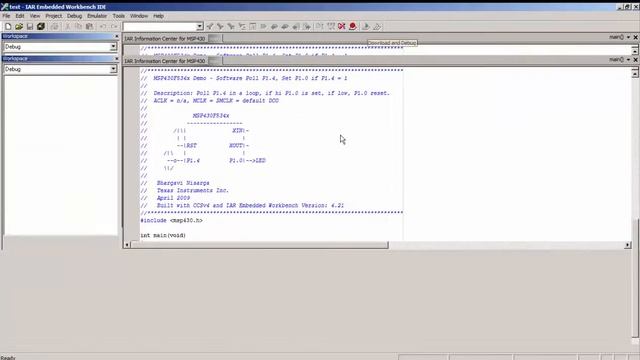Click the Find Previous toolbar icon
The width and height of the screenshot is (640, 360).
coord(210,27)
